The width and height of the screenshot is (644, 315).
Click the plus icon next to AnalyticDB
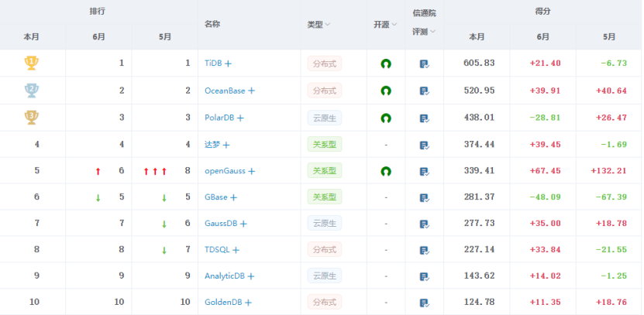(x=251, y=276)
